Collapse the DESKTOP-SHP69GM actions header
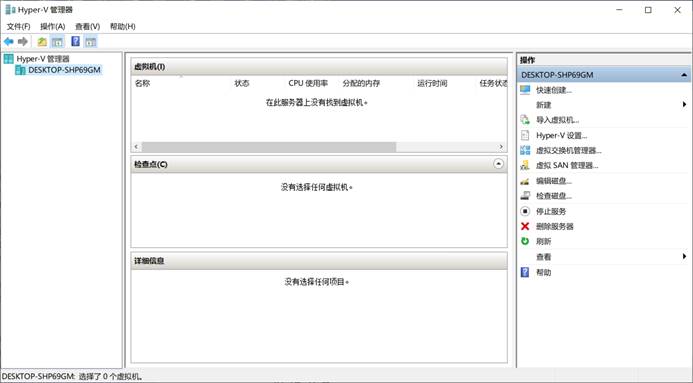 point(684,75)
